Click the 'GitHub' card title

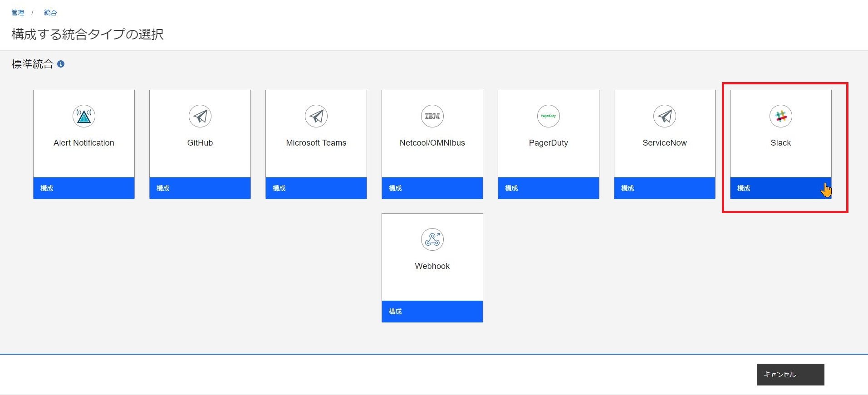pos(200,143)
